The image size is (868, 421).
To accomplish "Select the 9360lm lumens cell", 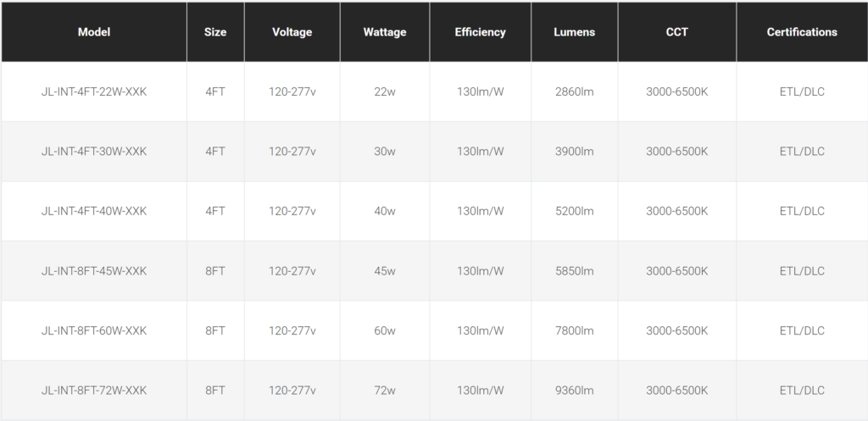I will [575, 391].
